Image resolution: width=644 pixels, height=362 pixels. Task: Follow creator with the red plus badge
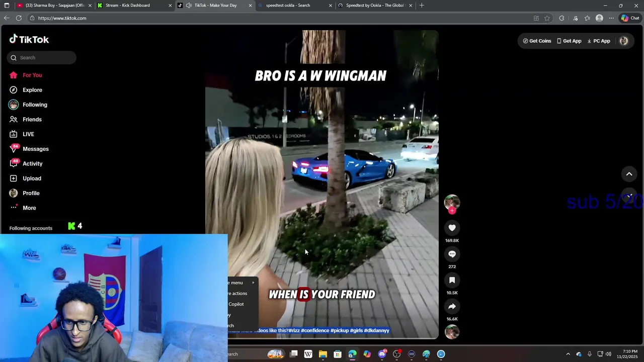(x=452, y=211)
